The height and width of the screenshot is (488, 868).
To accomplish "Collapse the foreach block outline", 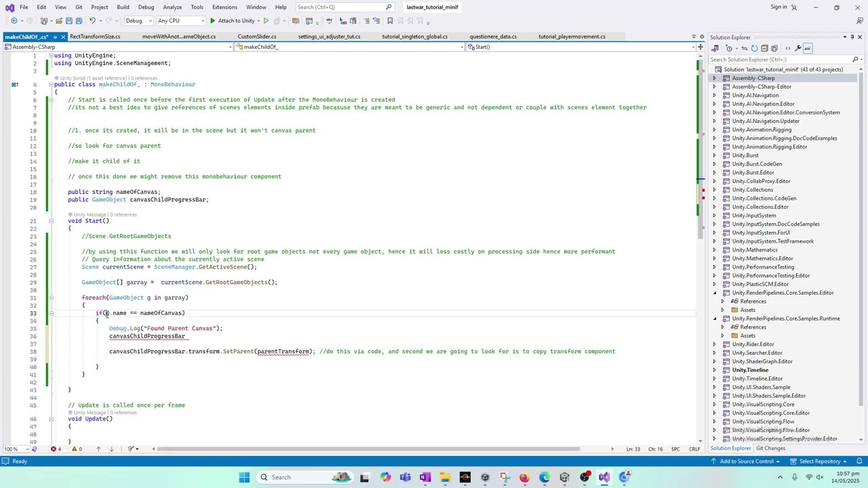I will (x=51, y=298).
